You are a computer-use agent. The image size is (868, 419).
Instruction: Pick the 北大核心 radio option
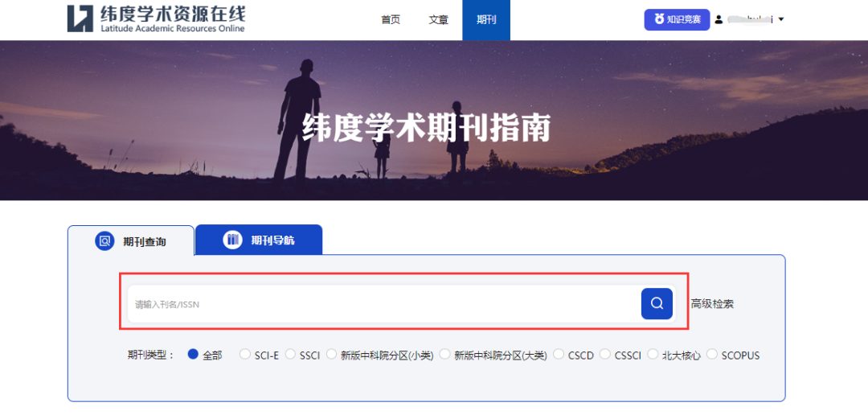coord(653,355)
